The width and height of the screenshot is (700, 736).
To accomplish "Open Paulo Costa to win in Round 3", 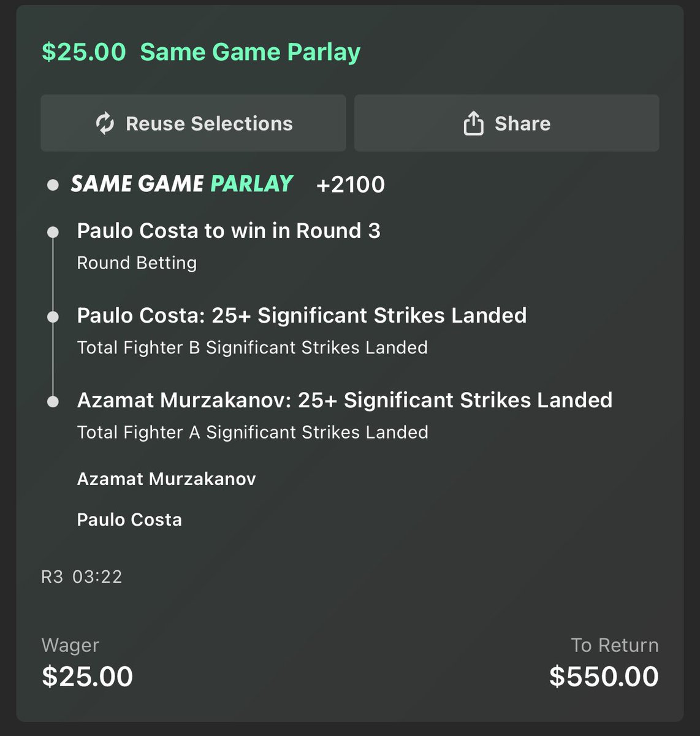I will (x=229, y=231).
